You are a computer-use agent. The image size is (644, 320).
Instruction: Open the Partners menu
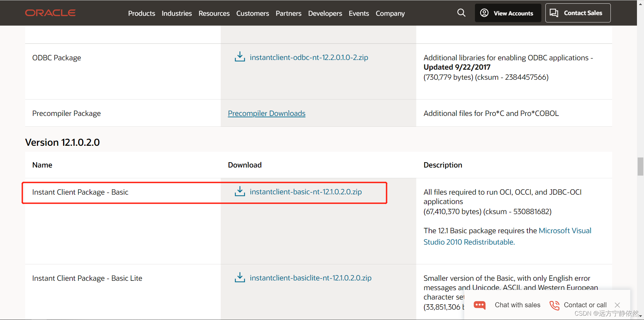click(x=288, y=13)
